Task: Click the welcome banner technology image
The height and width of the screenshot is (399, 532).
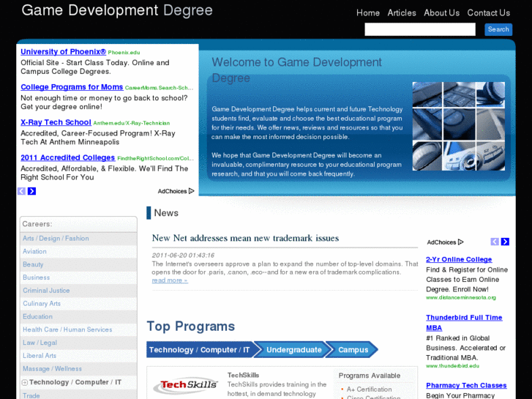Action: click(458, 127)
